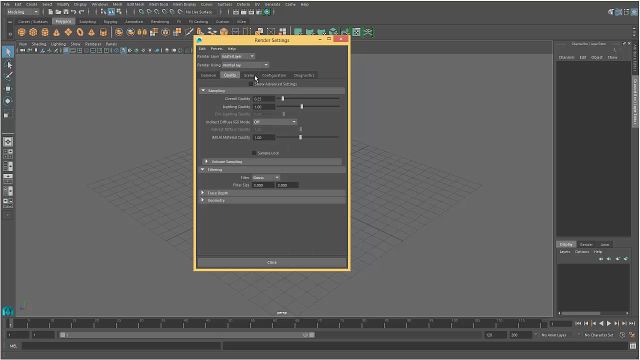Image resolution: width=640 pixels, height=360 pixels.
Task: Switch to the Common tab in Render Settings
Action: coord(208,76)
